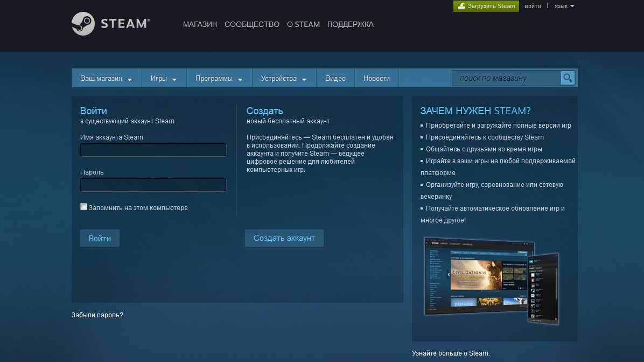Click the ЗАЧЕМ НУЖЕН STEAM? heading
The width and height of the screenshot is (644, 362).
[x=475, y=110]
